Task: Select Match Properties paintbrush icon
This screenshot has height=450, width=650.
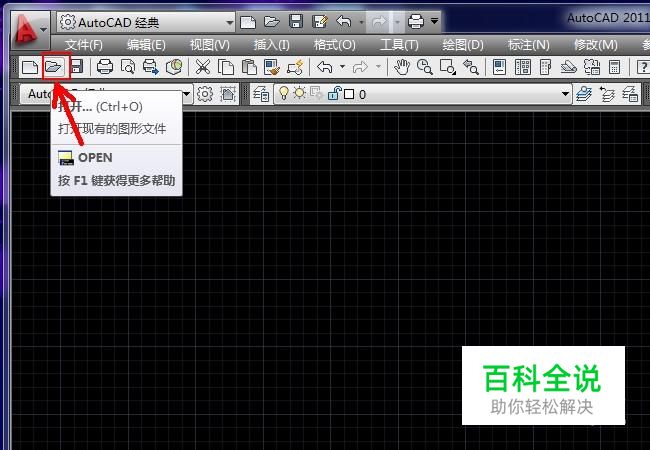Action: (272, 67)
